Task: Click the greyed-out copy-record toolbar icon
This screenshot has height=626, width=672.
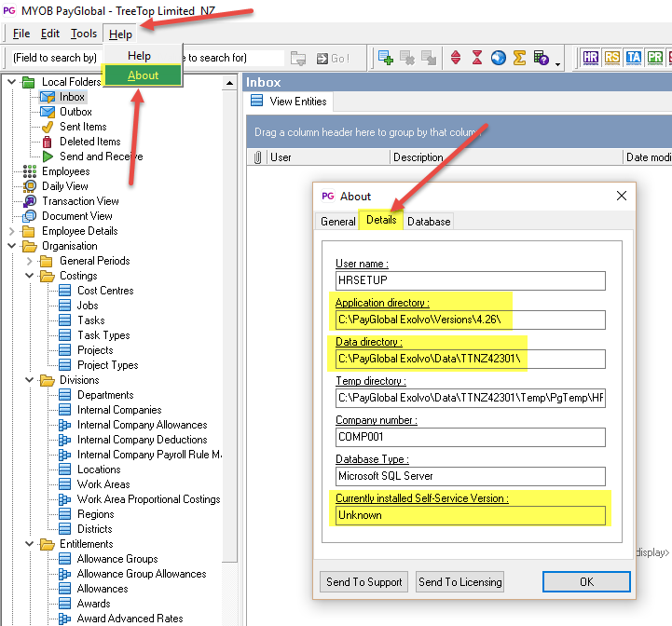Action: (x=429, y=58)
